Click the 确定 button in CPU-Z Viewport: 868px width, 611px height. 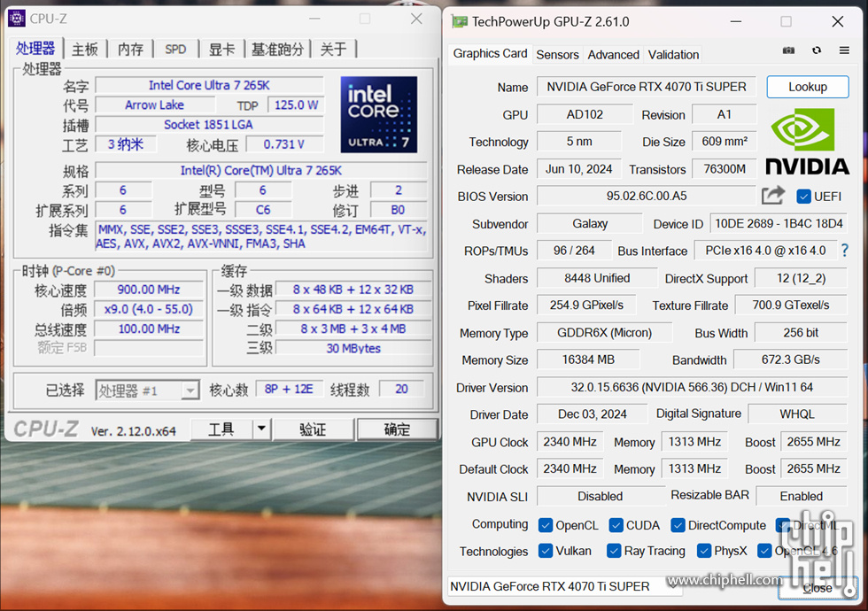[x=397, y=429]
